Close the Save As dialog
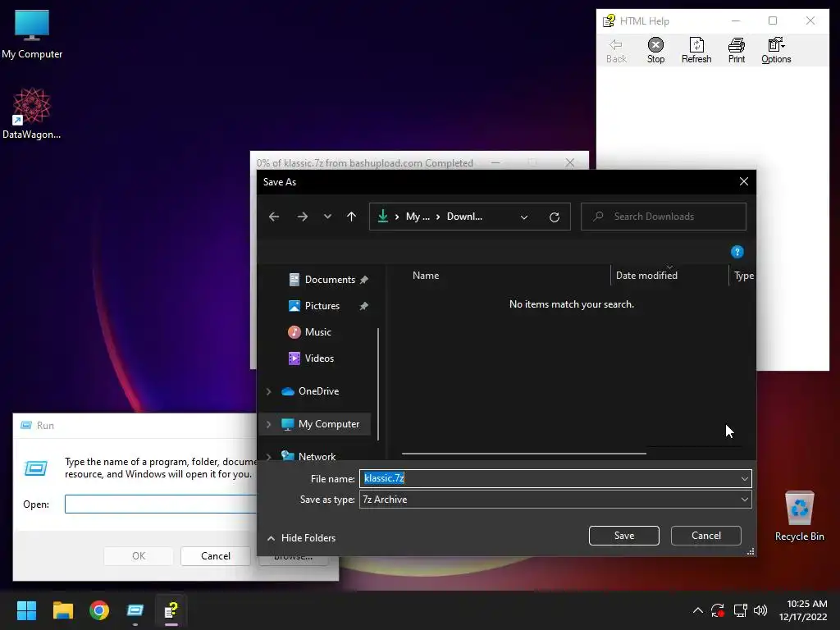Screen dimensions: 840x630 [743, 181]
